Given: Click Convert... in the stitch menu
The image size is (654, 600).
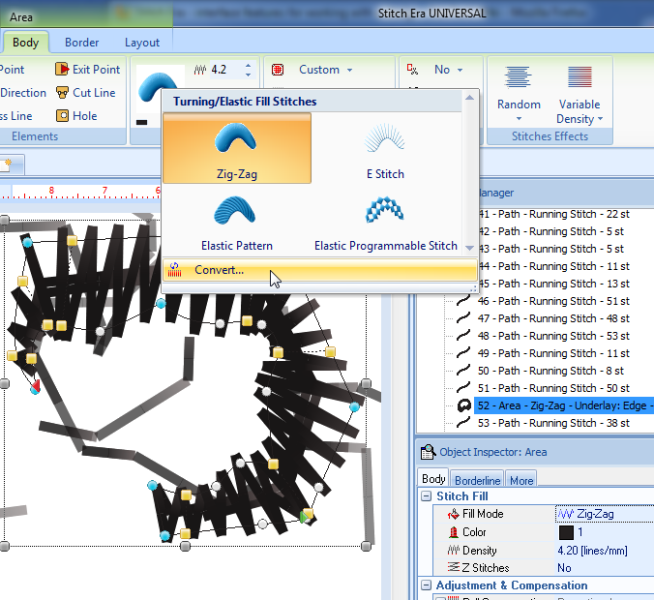Looking at the screenshot, I should tap(219, 271).
